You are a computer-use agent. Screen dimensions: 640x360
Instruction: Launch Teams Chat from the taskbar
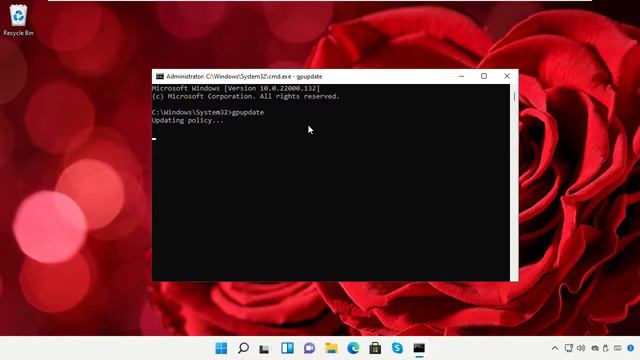309,348
